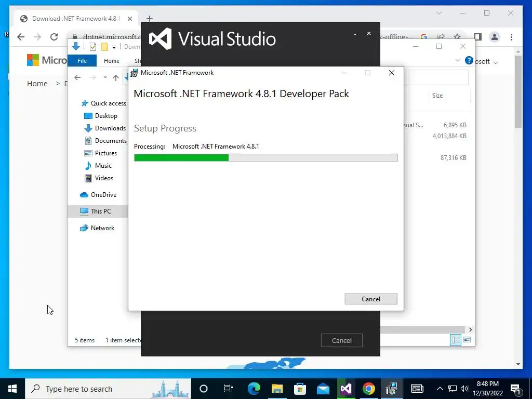Click the Properties icon in Quick Access Toolbar
Screen dimensions: 532x399
pyautogui.click(x=92, y=47)
